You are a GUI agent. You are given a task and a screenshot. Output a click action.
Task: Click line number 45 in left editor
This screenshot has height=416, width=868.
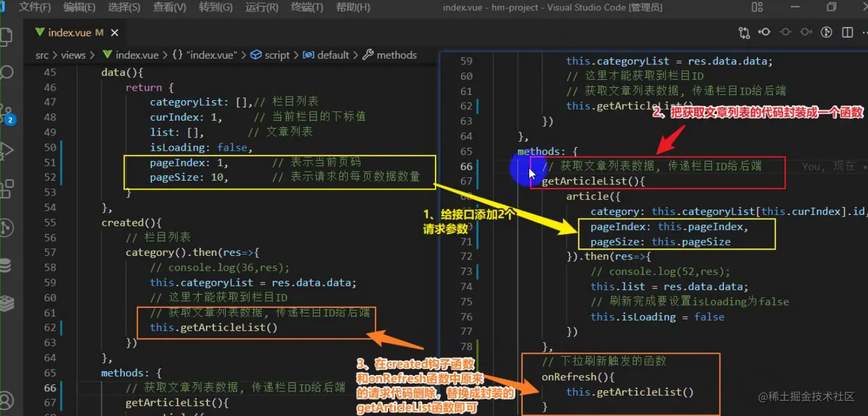(x=50, y=72)
